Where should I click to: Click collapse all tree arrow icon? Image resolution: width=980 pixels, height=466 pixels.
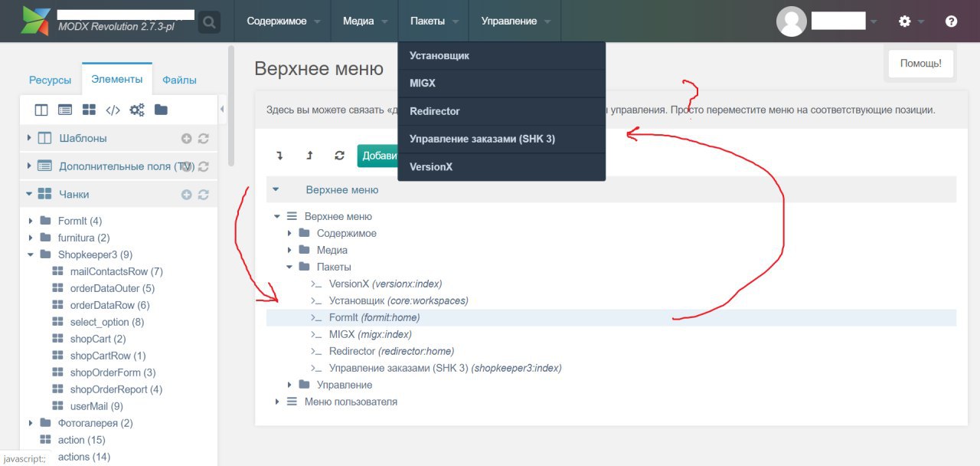309,156
